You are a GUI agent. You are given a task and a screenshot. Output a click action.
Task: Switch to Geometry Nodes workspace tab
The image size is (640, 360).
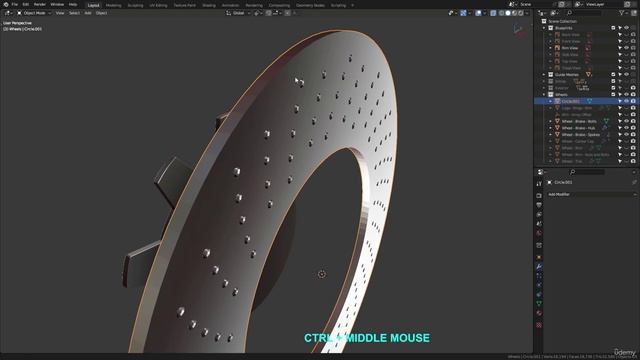pos(310,5)
